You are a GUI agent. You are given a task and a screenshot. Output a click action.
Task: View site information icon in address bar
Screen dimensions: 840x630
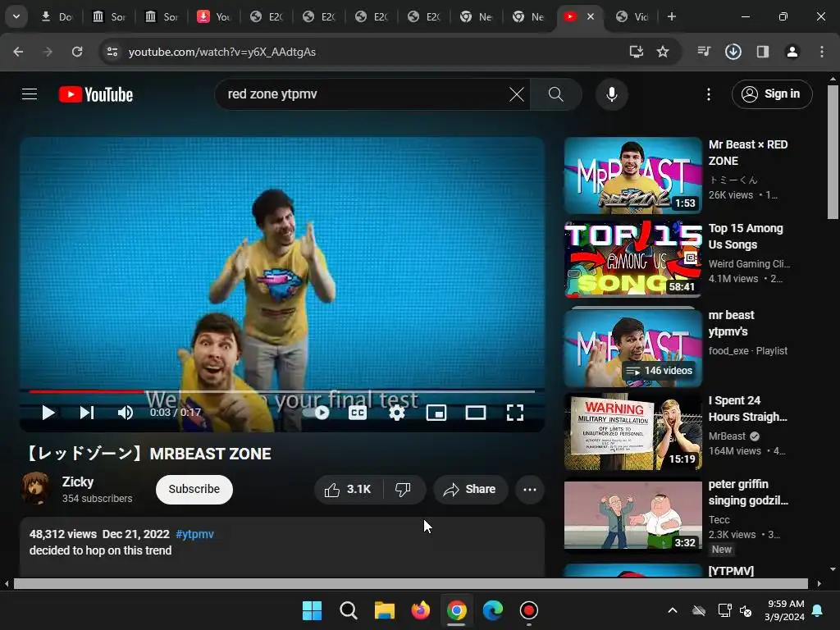[112, 52]
